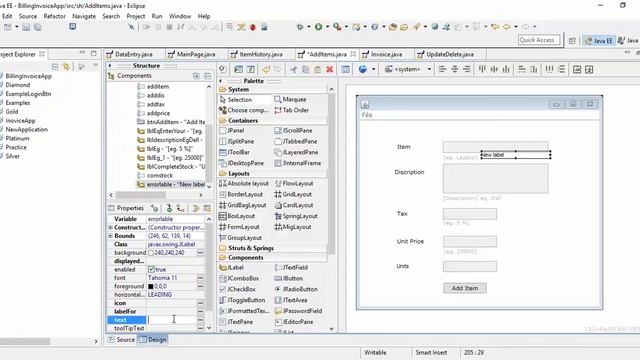Select JToolBar container in palette
Image resolution: width=640 pixels, height=360 pixels.
pos(235,152)
